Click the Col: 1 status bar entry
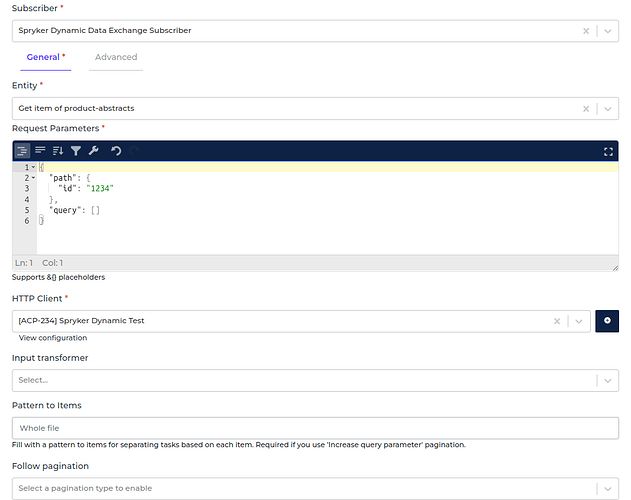The height and width of the screenshot is (500, 631). tap(52, 263)
